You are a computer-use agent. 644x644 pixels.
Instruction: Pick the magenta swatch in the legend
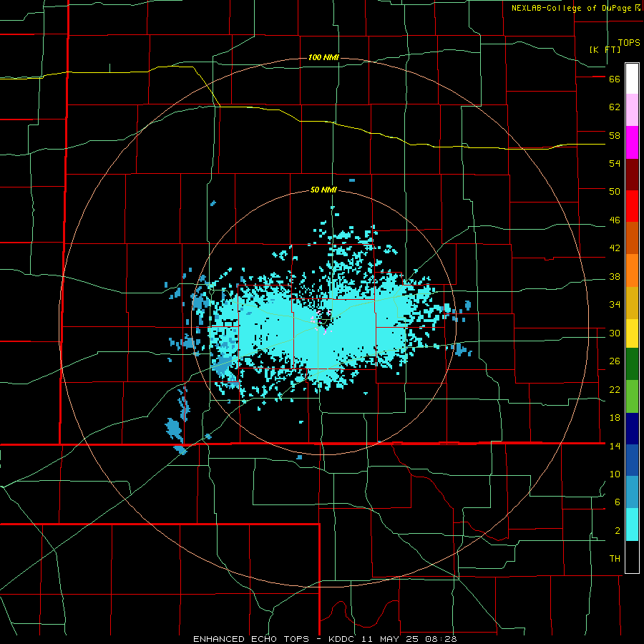click(632, 142)
